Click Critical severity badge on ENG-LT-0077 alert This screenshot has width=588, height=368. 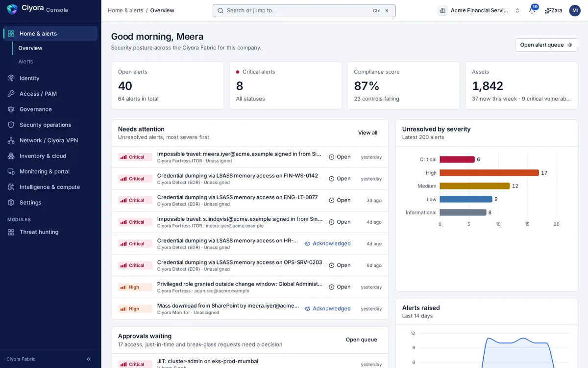pyautogui.click(x=135, y=200)
